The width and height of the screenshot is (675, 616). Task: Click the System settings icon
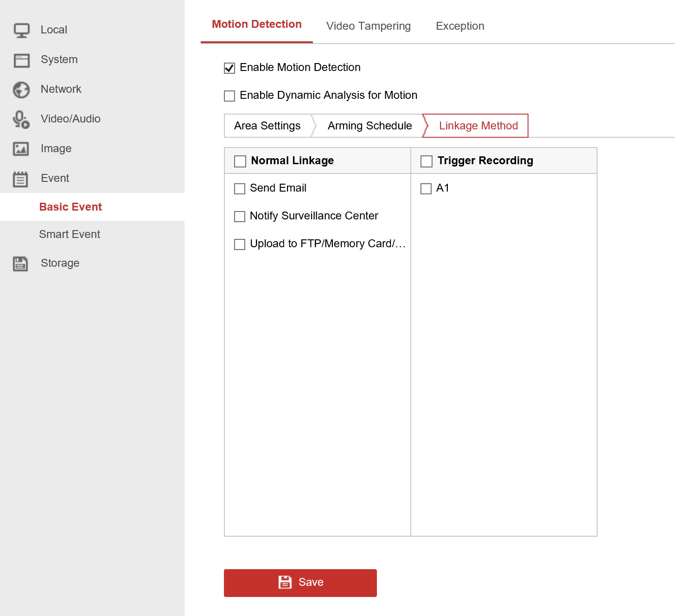coord(21,59)
